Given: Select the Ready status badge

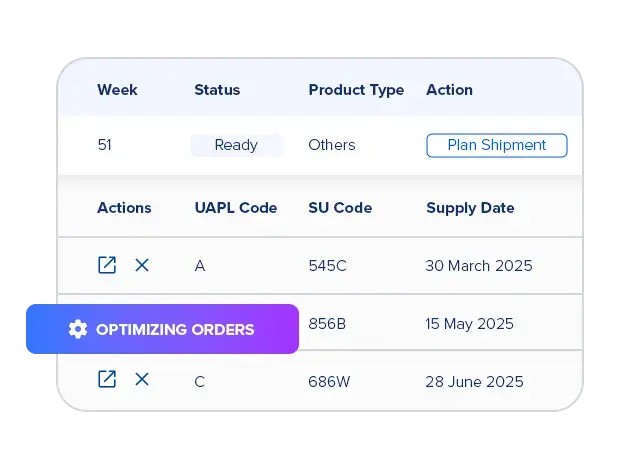Looking at the screenshot, I should point(236,145).
